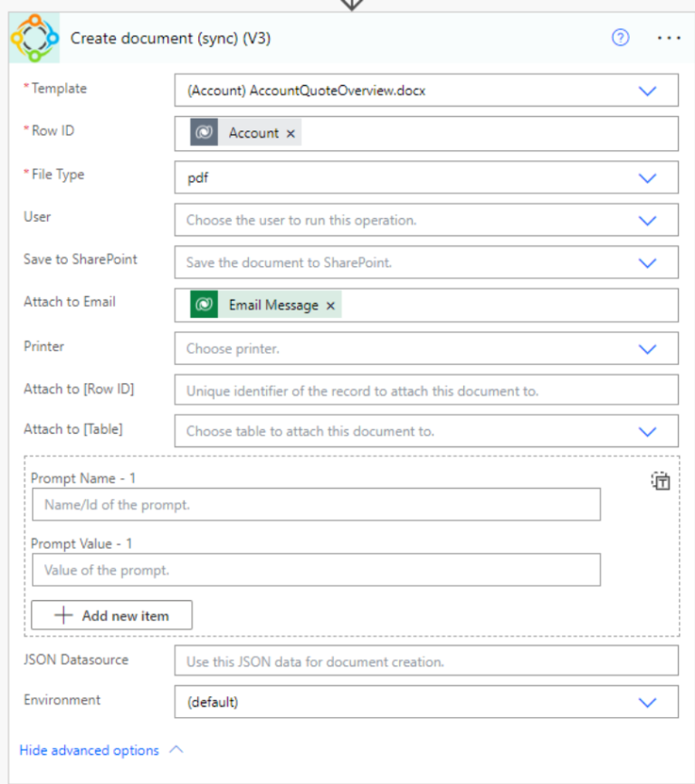695x784 pixels.
Task: Open the Save to SharePoint dropdown
Action: pyautogui.click(x=648, y=263)
